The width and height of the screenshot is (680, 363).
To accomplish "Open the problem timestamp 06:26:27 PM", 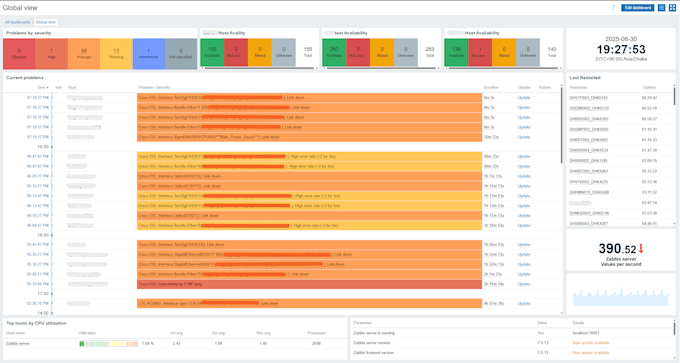I will pyautogui.click(x=38, y=177).
